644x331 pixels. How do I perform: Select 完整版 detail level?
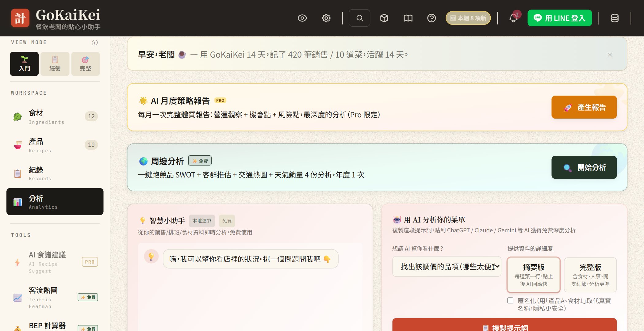coord(590,275)
